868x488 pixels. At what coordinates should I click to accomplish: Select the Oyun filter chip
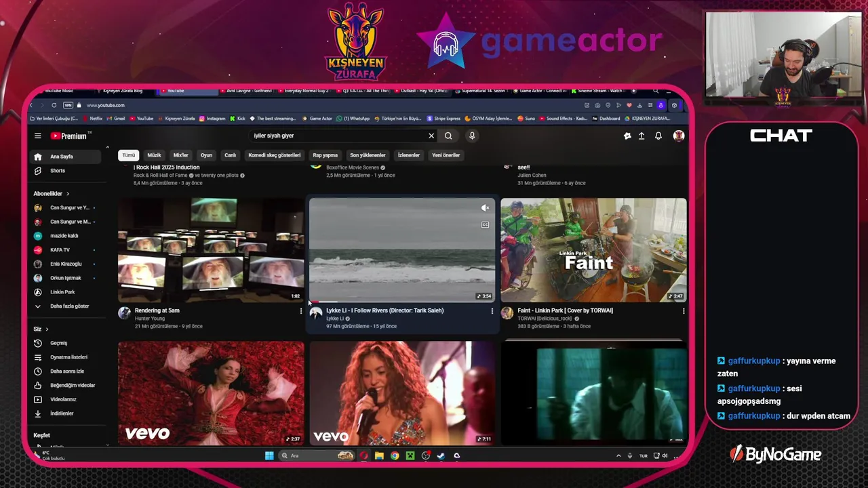pyautogui.click(x=206, y=155)
